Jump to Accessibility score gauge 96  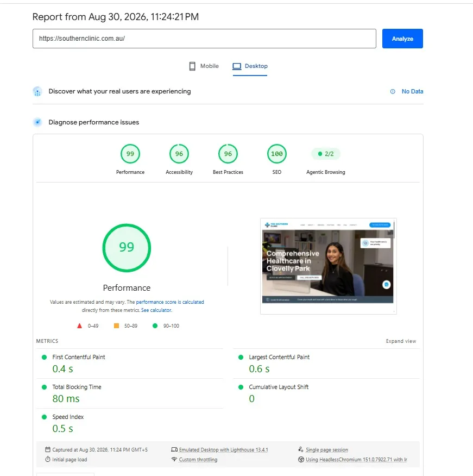pos(179,154)
